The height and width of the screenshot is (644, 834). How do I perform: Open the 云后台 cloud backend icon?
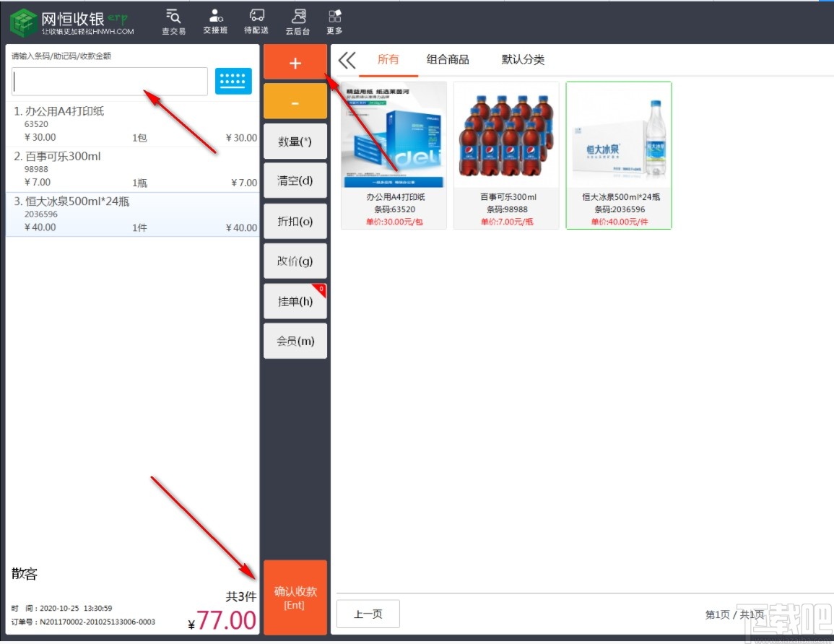tap(297, 22)
